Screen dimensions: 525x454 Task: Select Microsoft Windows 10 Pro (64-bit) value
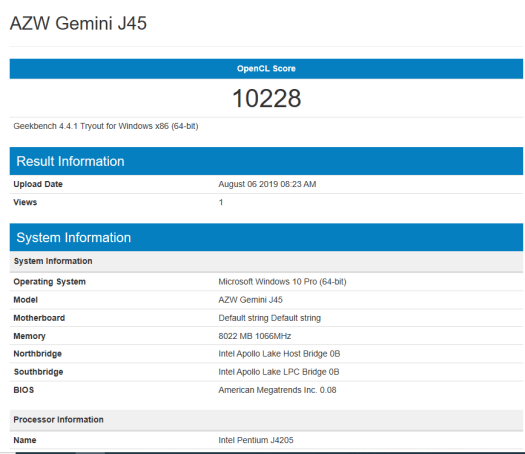coord(282,282)
